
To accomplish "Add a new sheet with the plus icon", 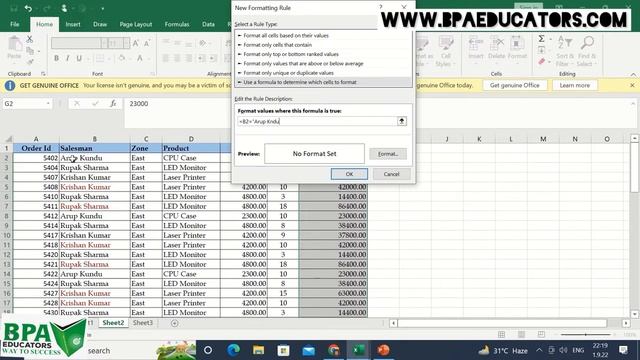I will pos(175,323).
